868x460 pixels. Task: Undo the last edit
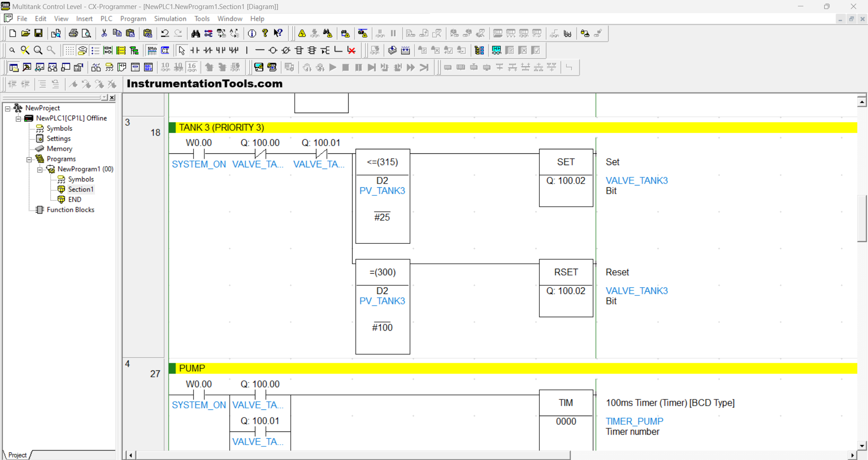coord(165,33)
